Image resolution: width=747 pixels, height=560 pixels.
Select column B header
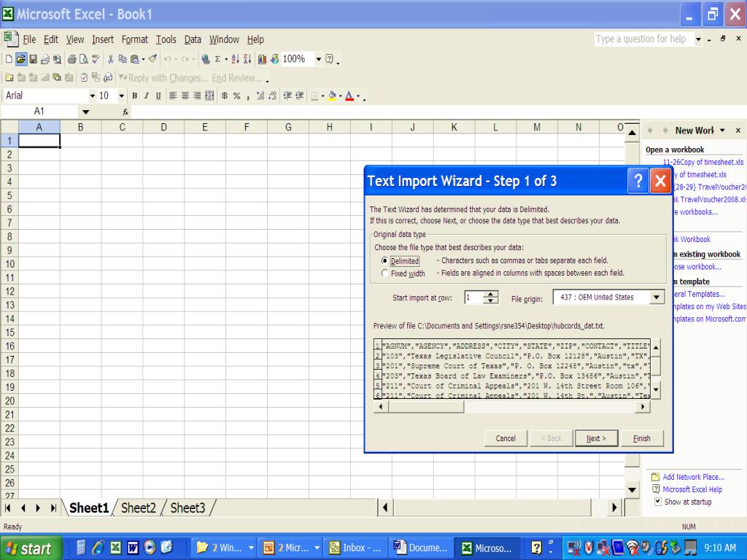pos(80,127)
